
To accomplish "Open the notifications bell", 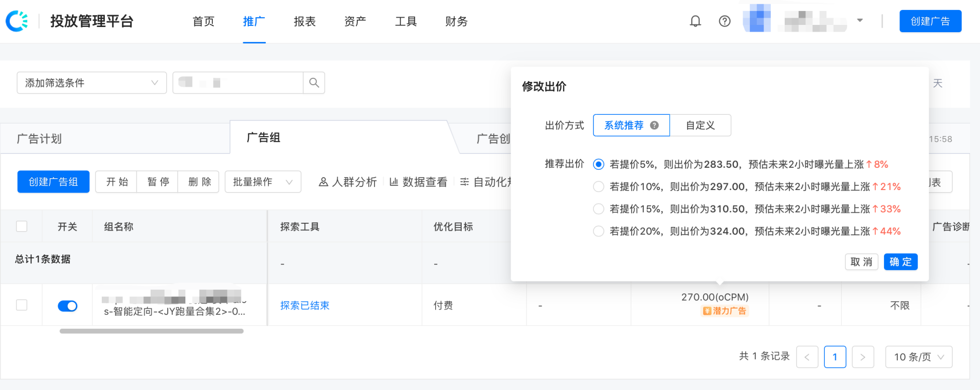I will pos(695,21).
